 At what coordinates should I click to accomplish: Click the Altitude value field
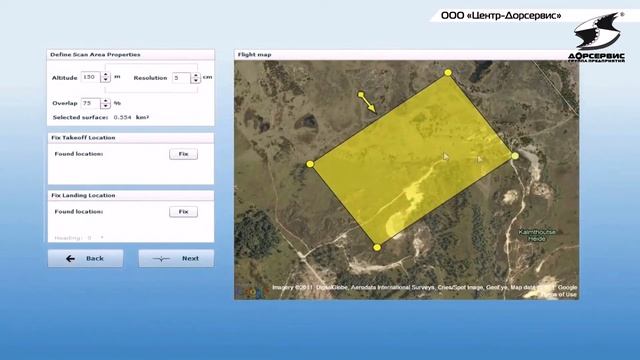point(91,77)
